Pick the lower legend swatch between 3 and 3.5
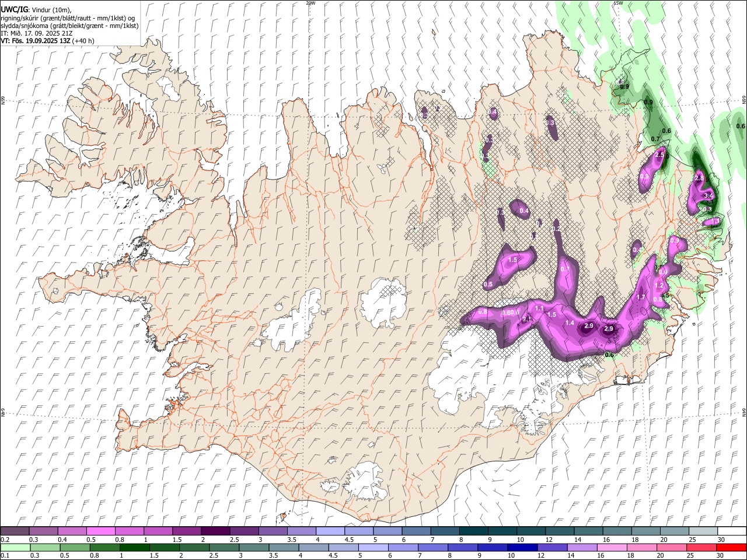 coord(254,548)
